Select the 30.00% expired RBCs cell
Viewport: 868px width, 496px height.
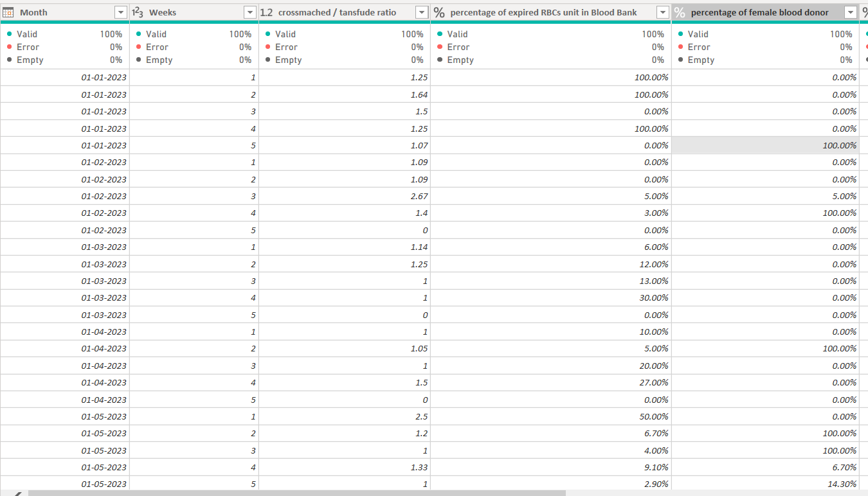click(551, 297)
